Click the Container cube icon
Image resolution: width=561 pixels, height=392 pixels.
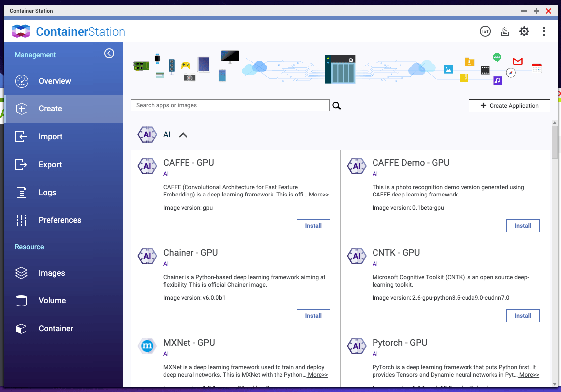point(21,329)
